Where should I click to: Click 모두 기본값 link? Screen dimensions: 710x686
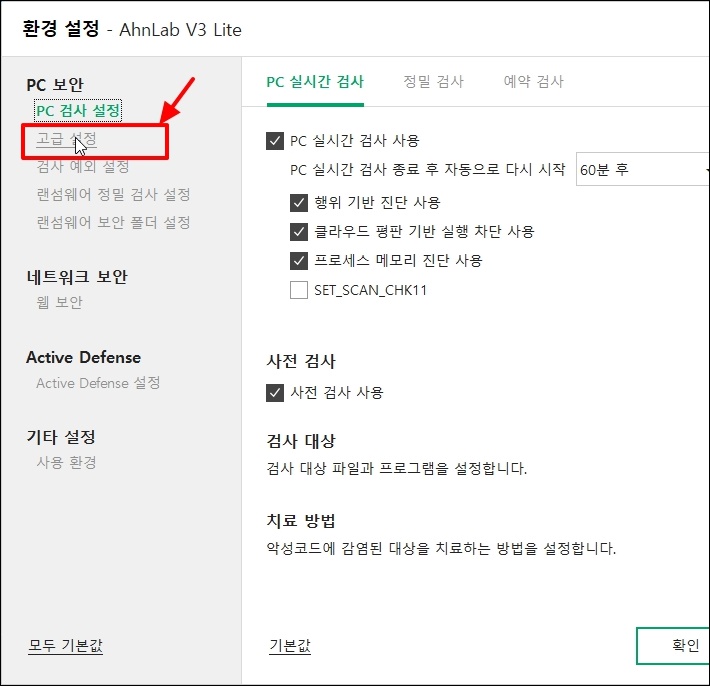pyautogui.click(x=66, y=645)
